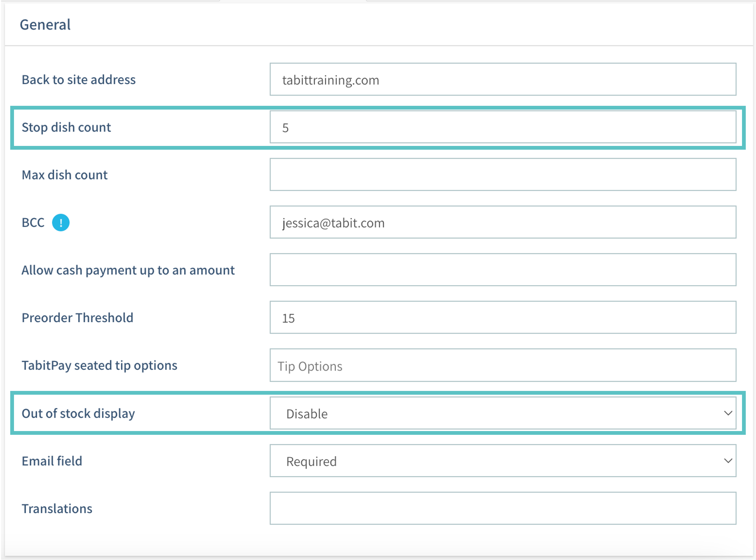
Task: Click the Out of stock display label
Action: (x=78, y=414)
